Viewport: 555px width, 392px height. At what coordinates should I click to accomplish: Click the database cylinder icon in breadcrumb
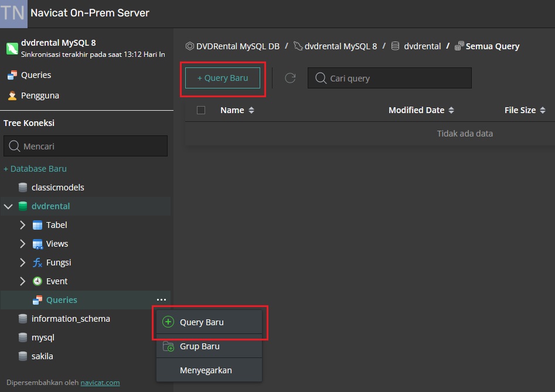(x=396, y=46)
